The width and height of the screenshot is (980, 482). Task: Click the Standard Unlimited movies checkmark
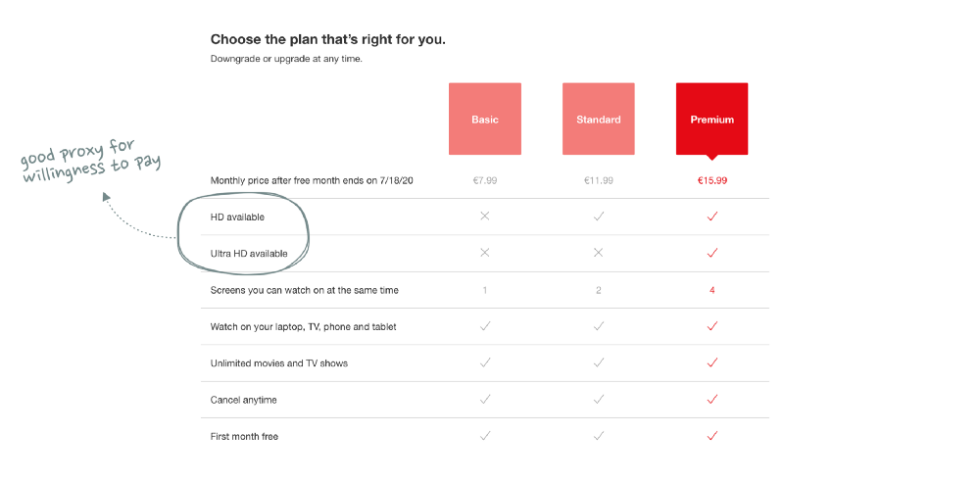click(599, 361)
